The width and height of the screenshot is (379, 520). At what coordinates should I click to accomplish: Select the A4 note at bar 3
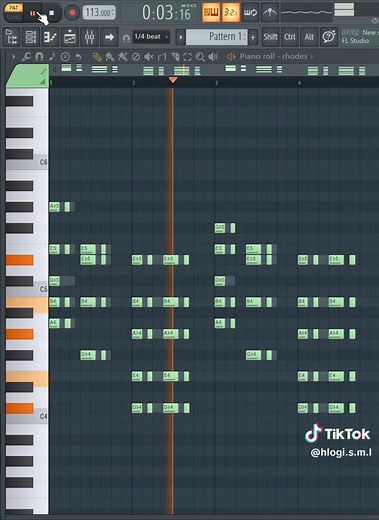[220, 323]
